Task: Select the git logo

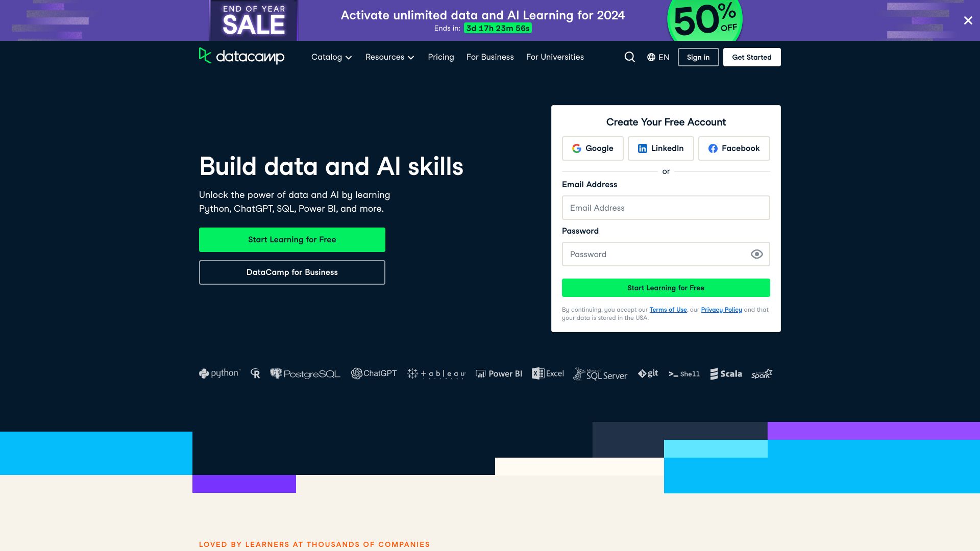Action: [648, 373]
